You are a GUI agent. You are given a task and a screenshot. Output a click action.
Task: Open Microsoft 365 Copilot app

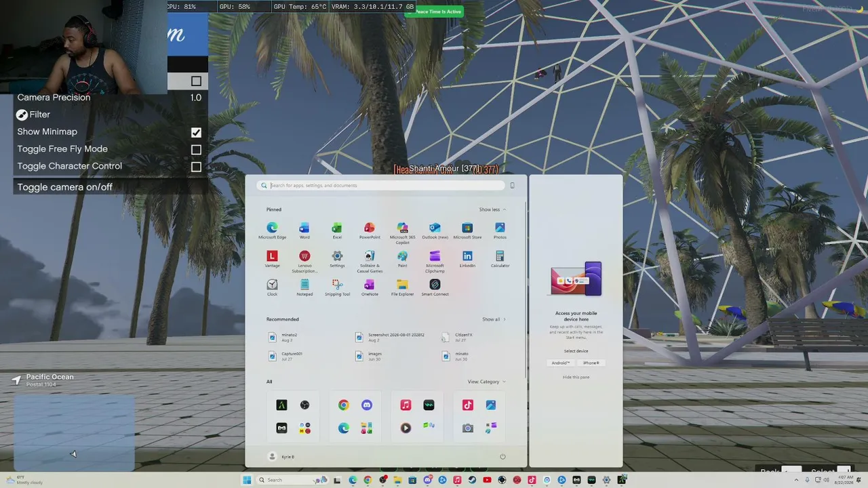(x=402, y=232)
